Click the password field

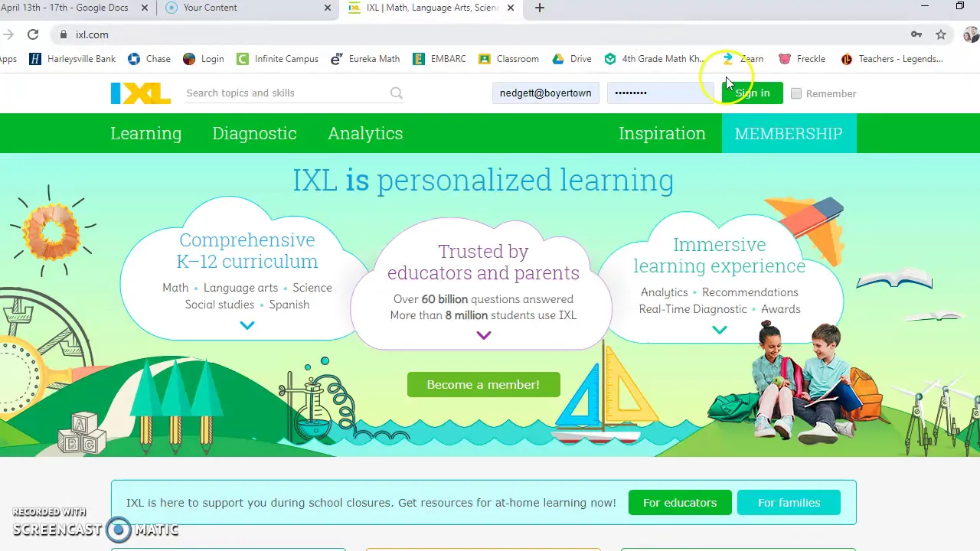(660, 93)
